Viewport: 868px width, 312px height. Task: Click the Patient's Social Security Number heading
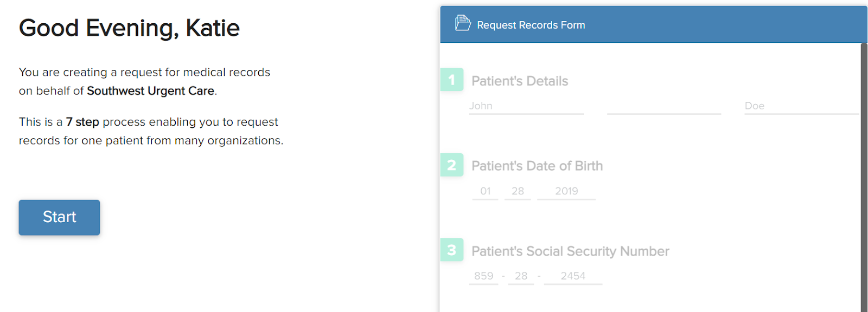click(570, 251)
